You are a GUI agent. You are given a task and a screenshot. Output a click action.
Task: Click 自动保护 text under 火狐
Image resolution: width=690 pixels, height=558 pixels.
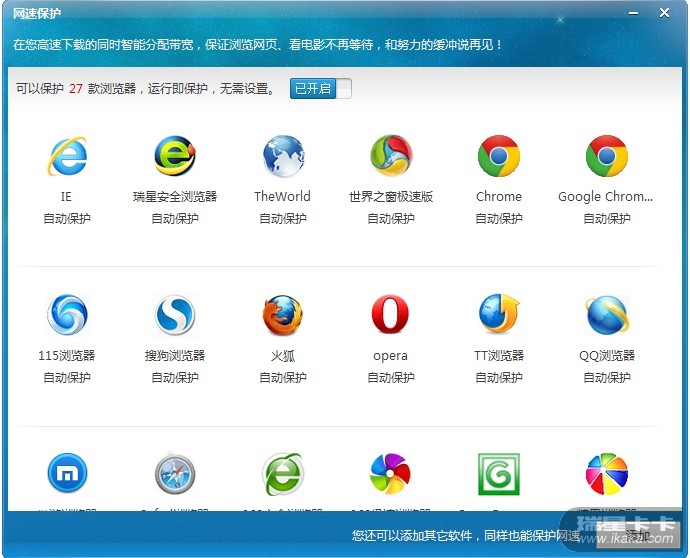pyautogui.click(x=283, y=377)
